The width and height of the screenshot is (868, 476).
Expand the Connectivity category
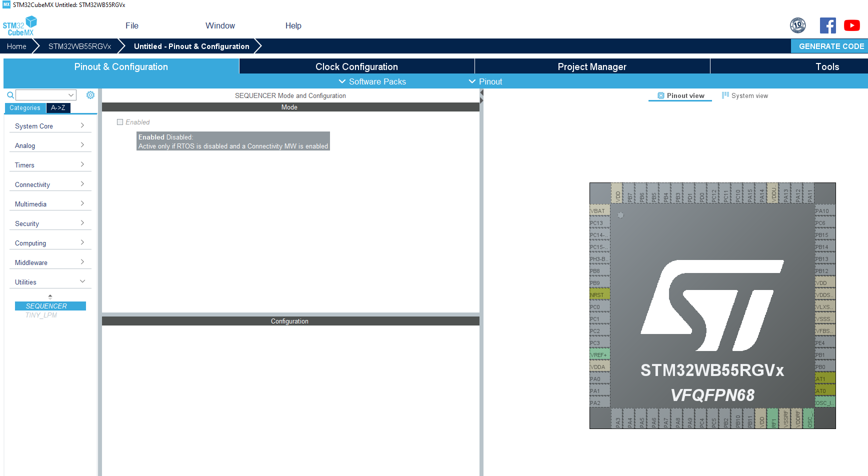tap(50, 184)
